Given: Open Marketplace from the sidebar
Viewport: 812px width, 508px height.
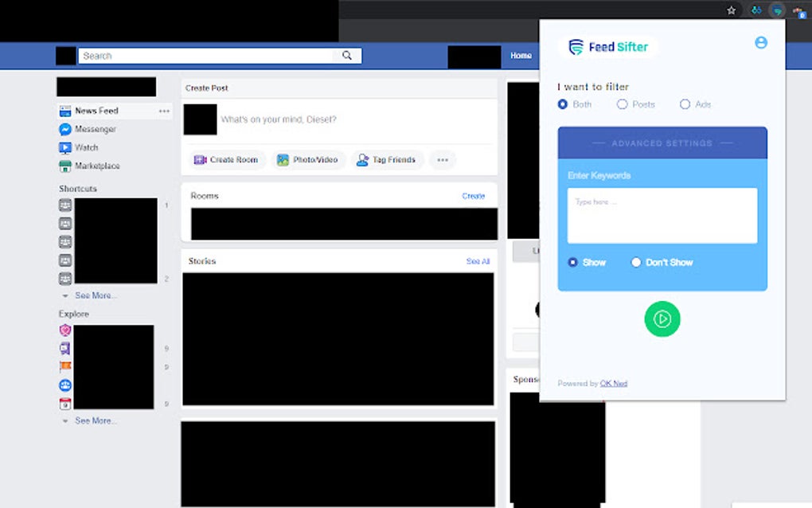Looking at the screenshot, I should click(97, 166).
